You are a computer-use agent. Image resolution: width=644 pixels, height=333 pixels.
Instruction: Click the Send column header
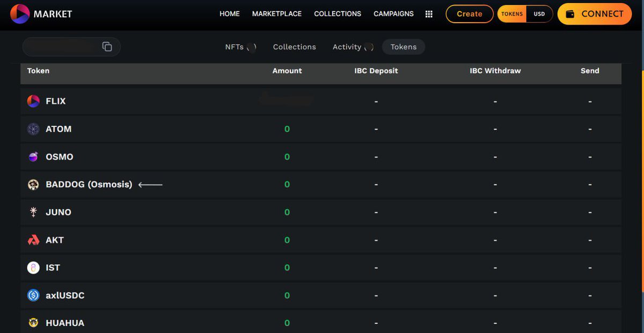(x=590, y=71)
